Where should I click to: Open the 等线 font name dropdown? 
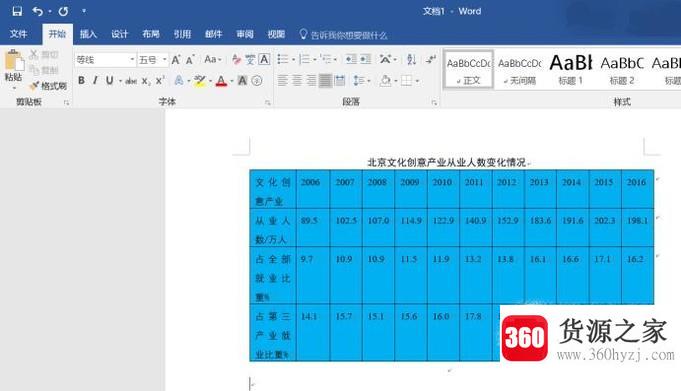pyautogui.click(x=132, y=60)
